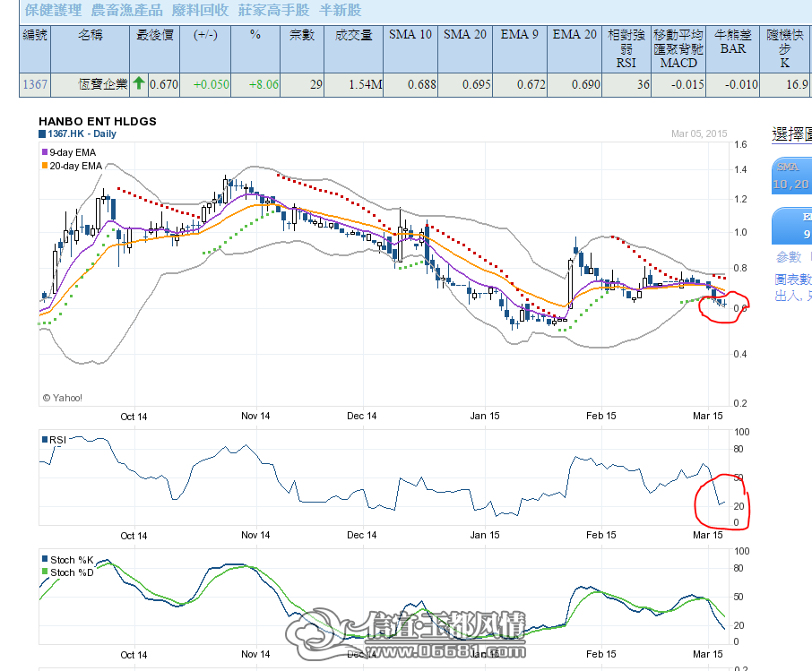The width and height of the screenshot is (812, 671).
Task: Click the orange 20-day EMA legend swatch
Action: pyautogui.click(x=45, y=166)
